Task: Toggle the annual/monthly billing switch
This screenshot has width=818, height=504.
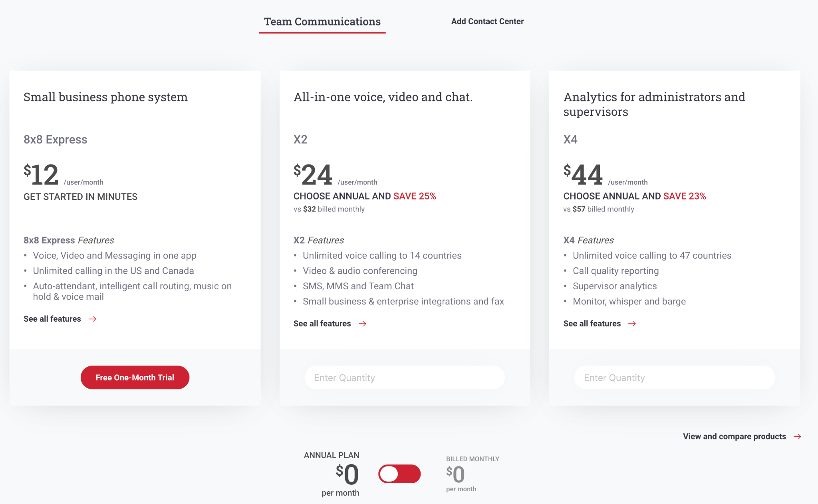Action: pos(399,474)
